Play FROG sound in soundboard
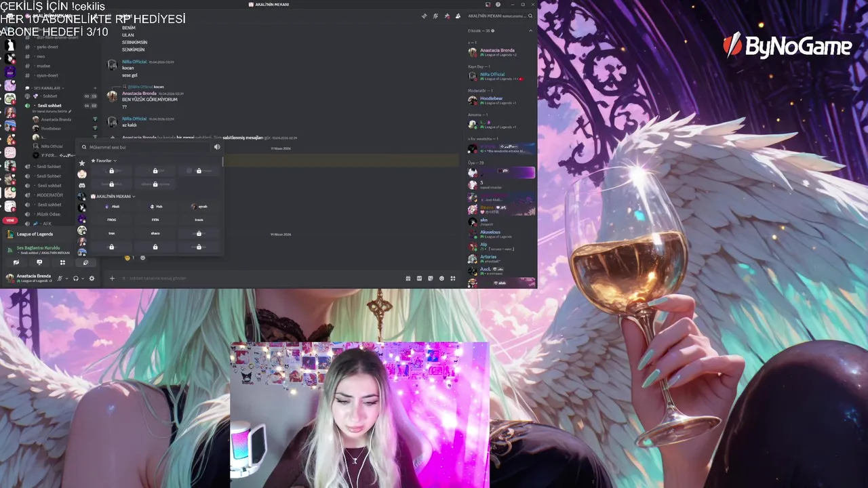The width and height of the screenshot is (868, 488). click(112, 220)
